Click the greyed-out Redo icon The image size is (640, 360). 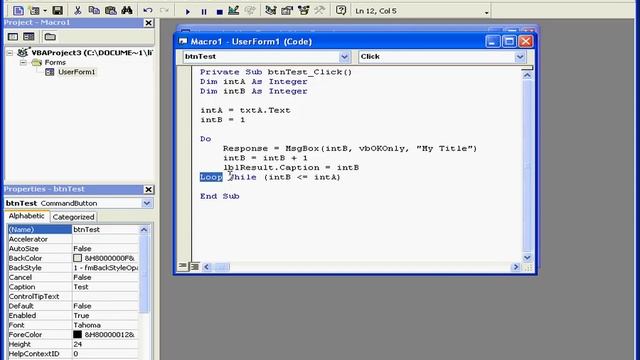164,11
